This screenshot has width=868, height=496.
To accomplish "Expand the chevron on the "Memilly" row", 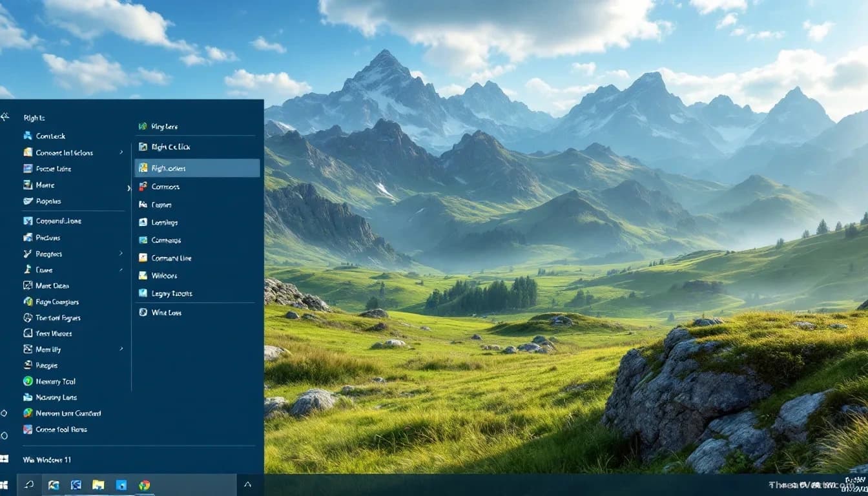I will point(121,349).
